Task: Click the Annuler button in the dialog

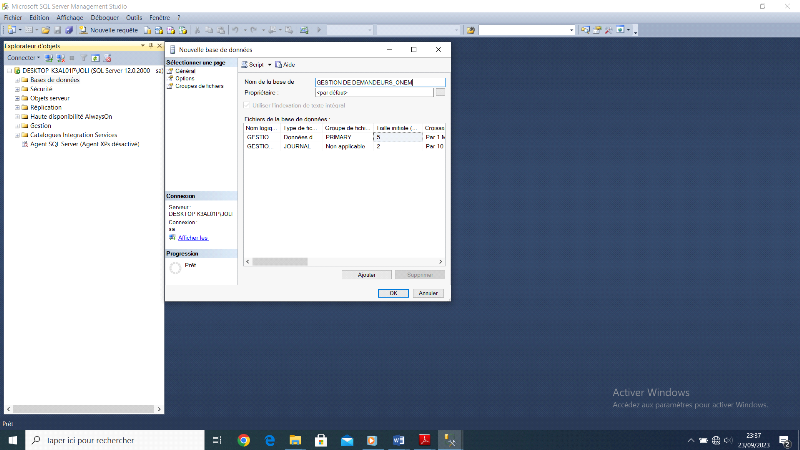Action: click(428, 293)
